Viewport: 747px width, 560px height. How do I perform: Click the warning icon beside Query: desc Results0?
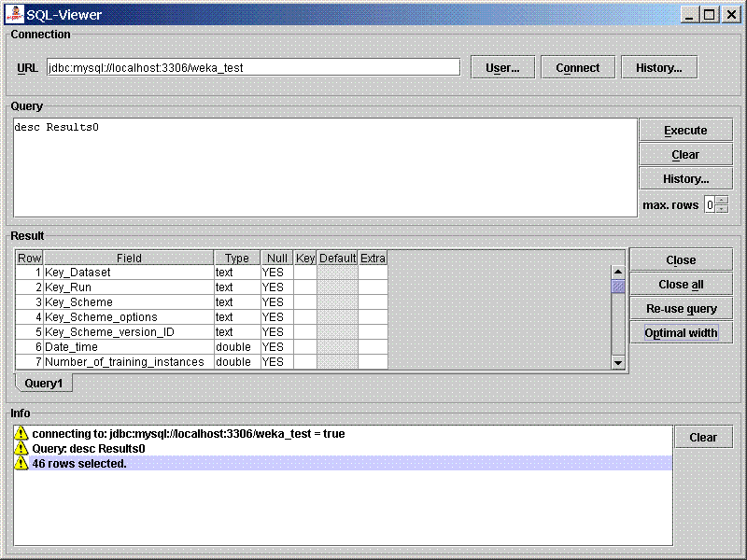(21, 448)
